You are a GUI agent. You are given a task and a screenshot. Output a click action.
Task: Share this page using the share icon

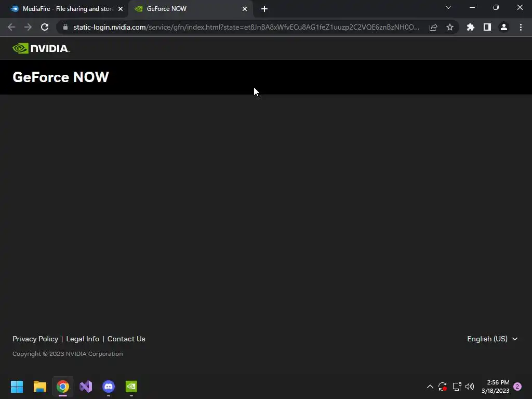433,27
